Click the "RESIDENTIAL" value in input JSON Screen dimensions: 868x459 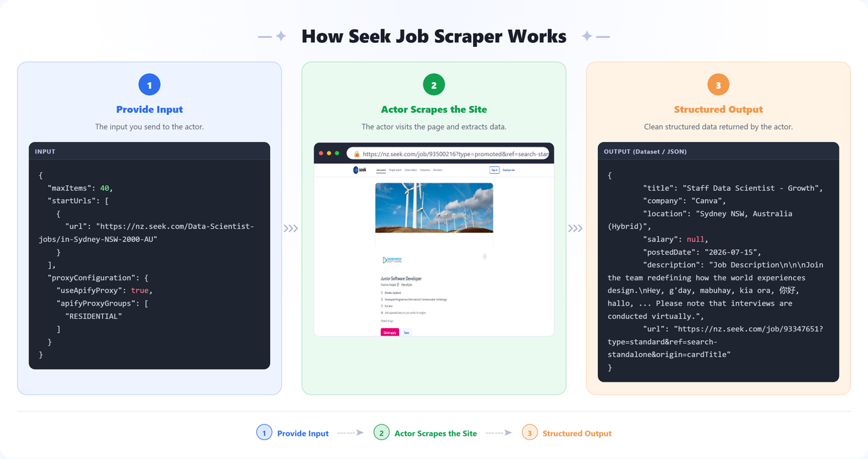[94, 316]
